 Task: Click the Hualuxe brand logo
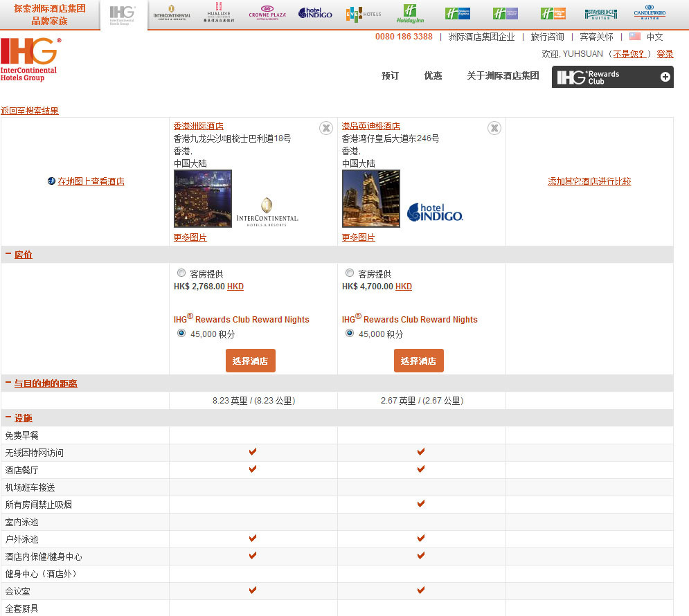(x=218, y=12)
